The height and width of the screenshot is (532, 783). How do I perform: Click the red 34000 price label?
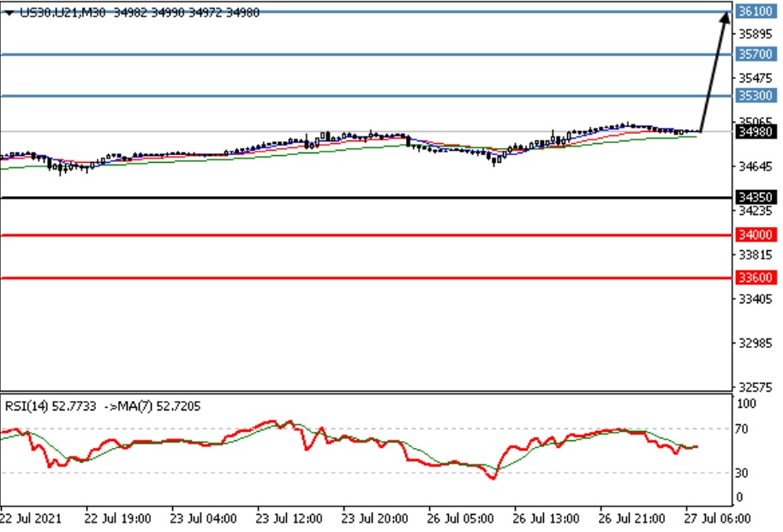756,235
